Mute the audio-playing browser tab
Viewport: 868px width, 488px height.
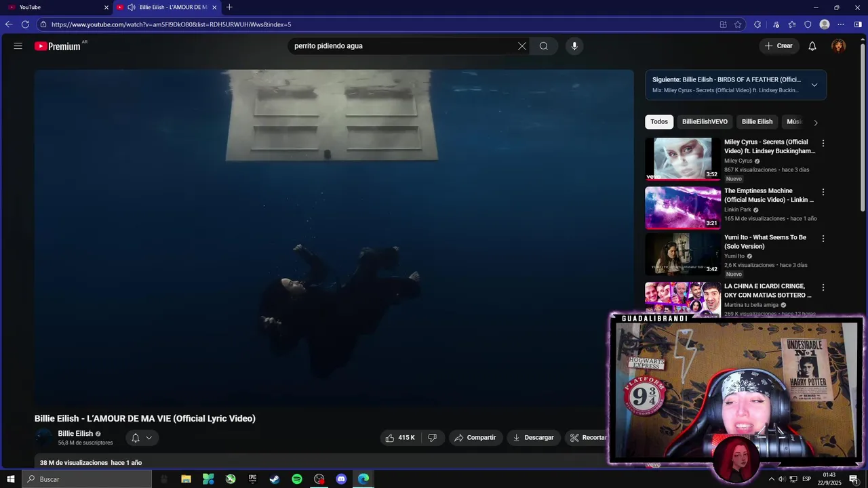(x=132, y=7)
